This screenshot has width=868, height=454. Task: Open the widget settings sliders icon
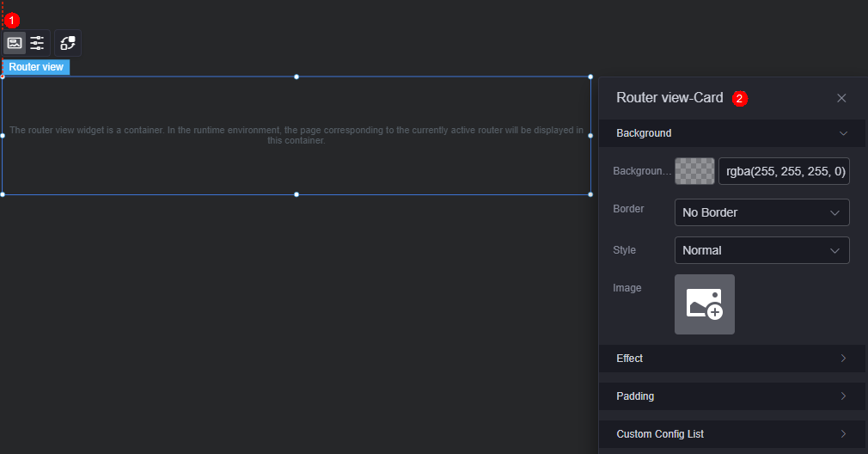tap(37, 43)
